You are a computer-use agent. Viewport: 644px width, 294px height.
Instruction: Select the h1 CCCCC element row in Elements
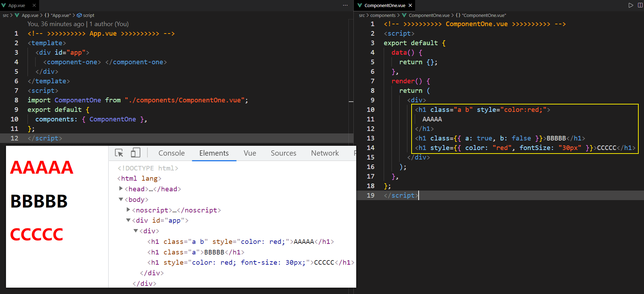click(x=251, y=262)
